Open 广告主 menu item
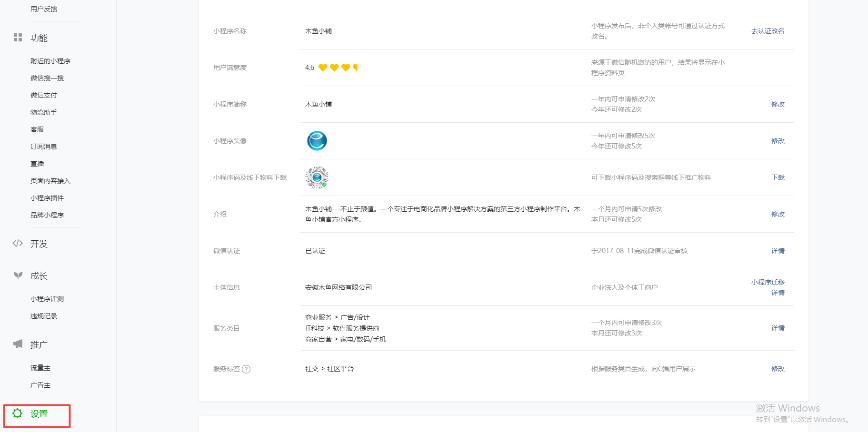The height and width of the screenshot is (432, 868). (40, 385)
